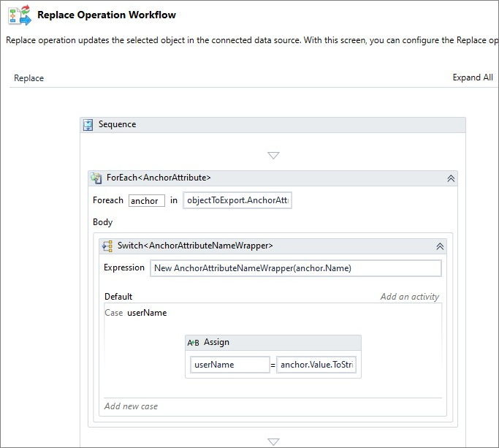Click Add new case in Switch
The image size is (499, 448).
[x=132, y=406]
